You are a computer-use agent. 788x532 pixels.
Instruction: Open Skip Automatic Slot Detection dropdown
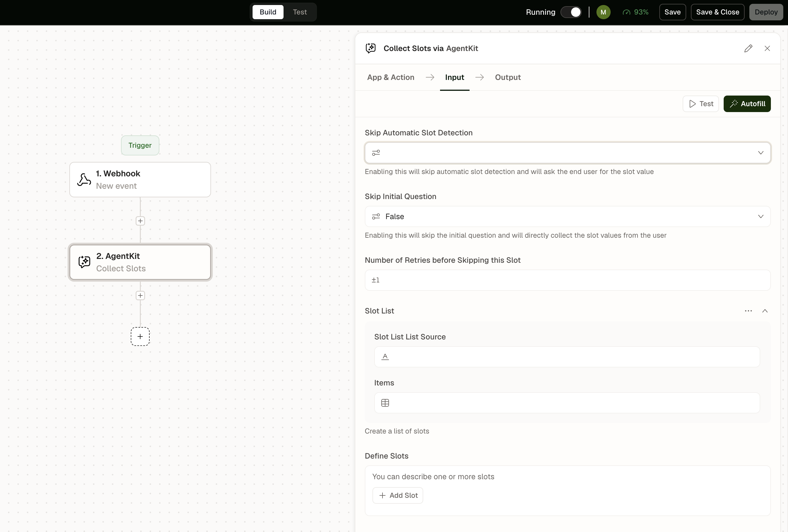(568, 153)
